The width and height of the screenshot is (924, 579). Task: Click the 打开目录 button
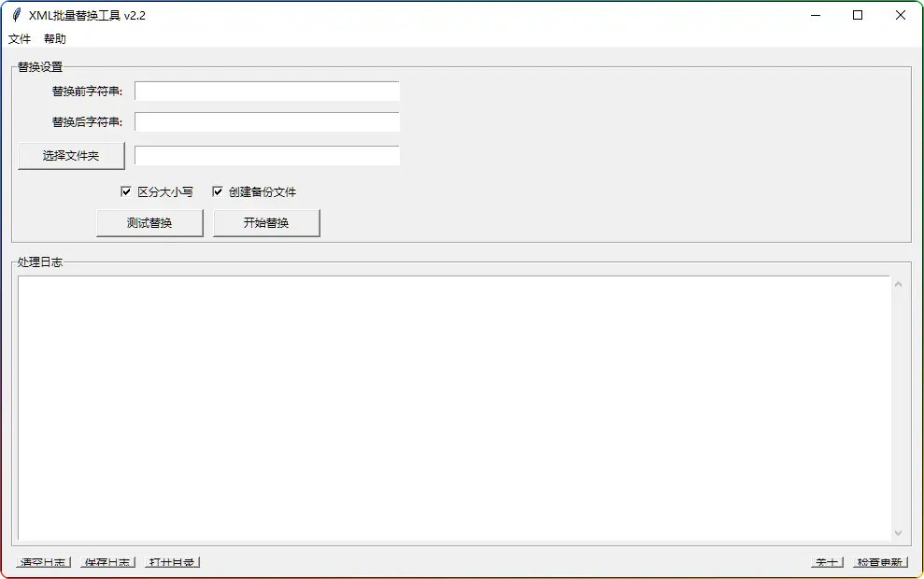click(x=172, y=562)
